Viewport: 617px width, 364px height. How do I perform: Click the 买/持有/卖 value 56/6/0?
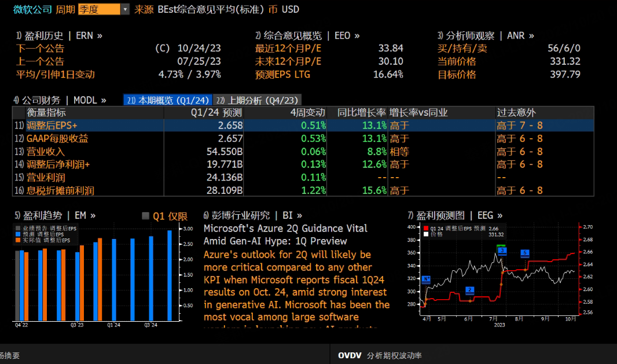tap(564, 48)
